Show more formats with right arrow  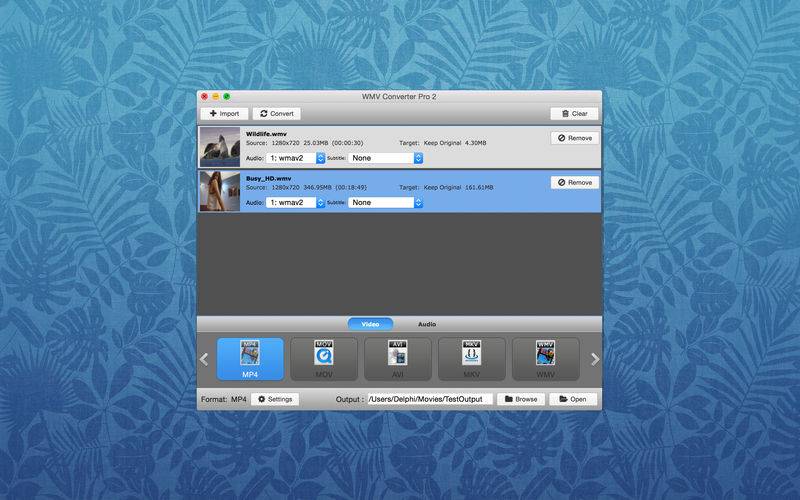coord(595,359)
